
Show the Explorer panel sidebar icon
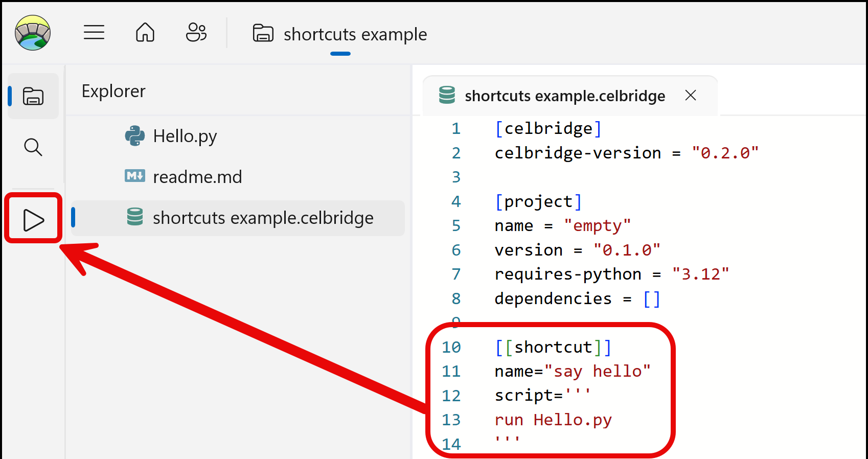(x=33, y=96)
